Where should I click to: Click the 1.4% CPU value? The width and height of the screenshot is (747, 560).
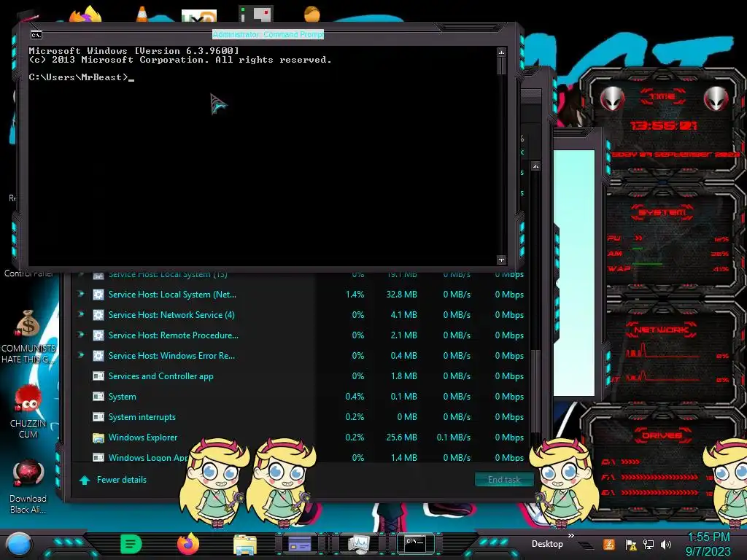(355, 295)
